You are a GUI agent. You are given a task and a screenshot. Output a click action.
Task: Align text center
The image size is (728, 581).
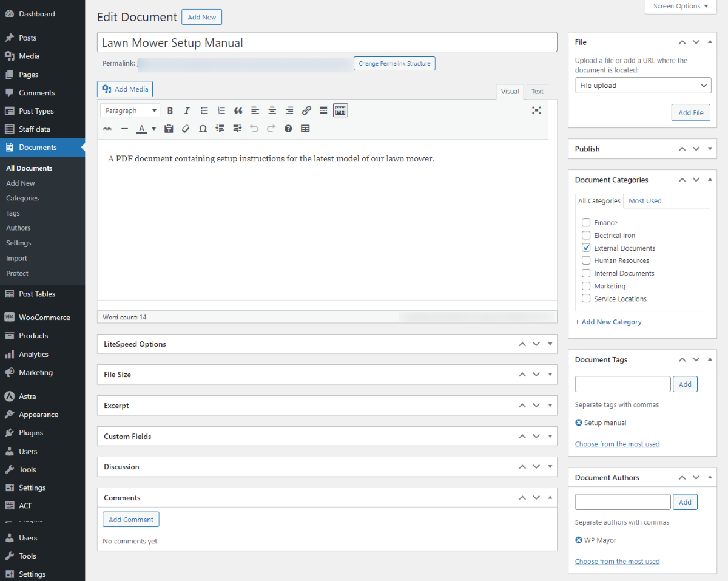click(x=272, y=110)
